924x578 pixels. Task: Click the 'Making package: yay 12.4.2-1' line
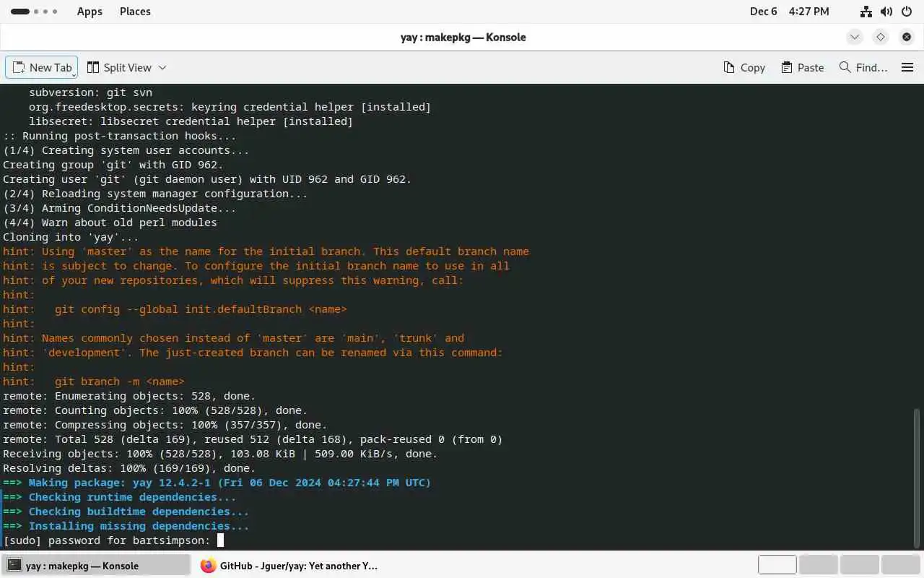click(x=217, y=483)
